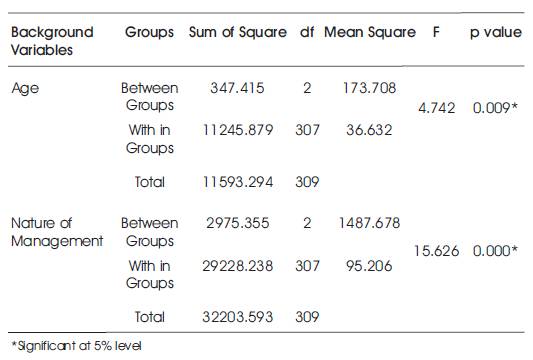Click the Significant at 5% level footnote

click(x=77, y=346)
